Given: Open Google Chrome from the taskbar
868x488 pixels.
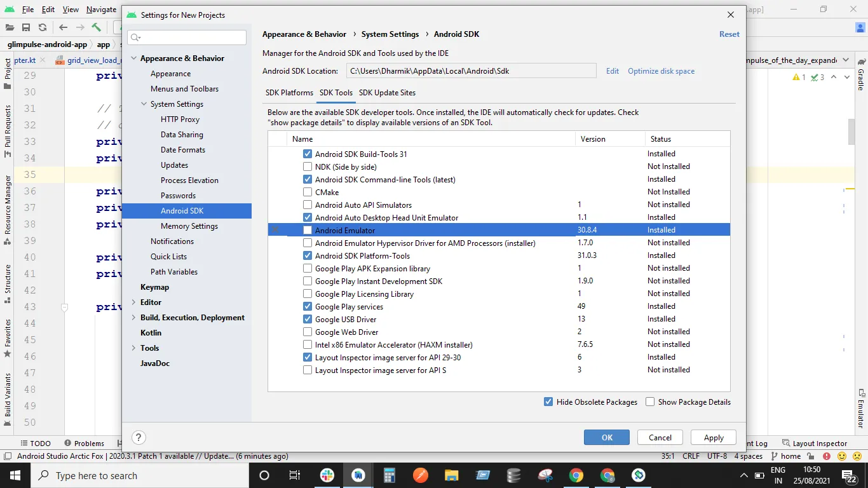Looking at the screenshot, I should 576,475.
